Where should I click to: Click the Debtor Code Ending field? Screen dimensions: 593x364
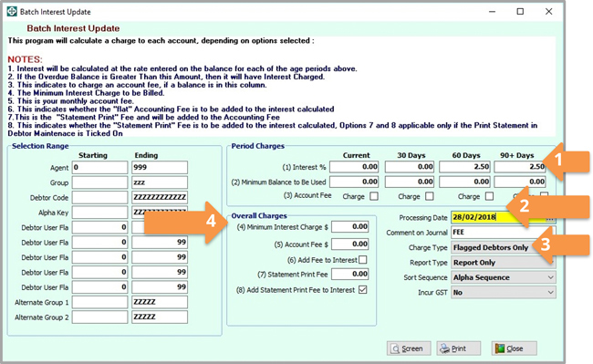160,197
